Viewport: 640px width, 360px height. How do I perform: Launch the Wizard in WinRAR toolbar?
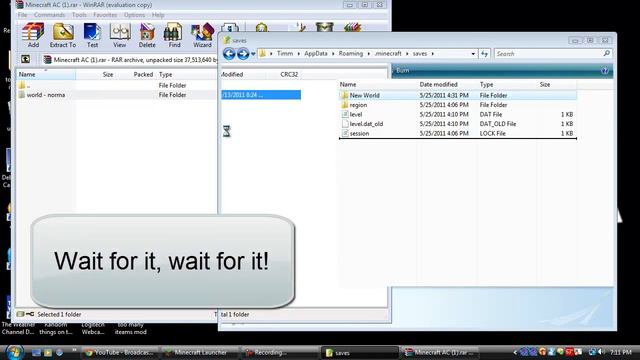point(202,36)
